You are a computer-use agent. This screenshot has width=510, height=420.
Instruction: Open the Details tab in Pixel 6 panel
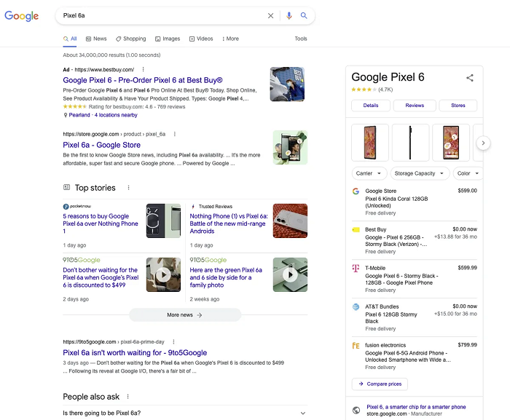(x=371, y=106)
